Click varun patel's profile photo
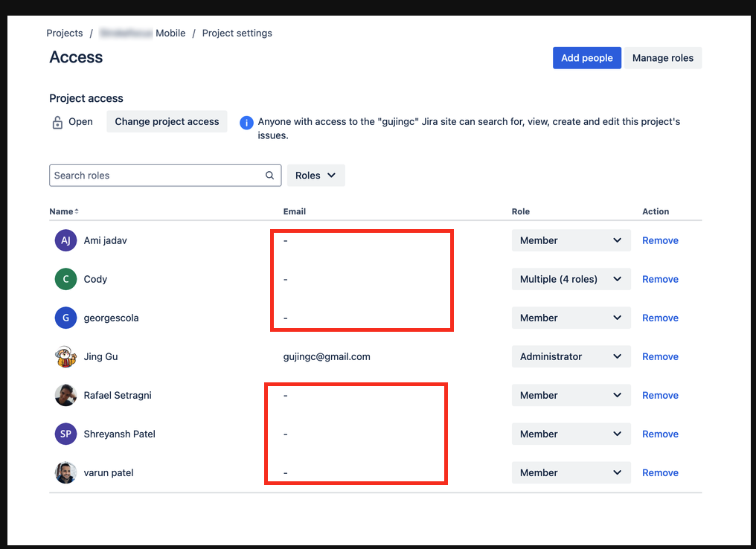 click(x=65, y=472)
